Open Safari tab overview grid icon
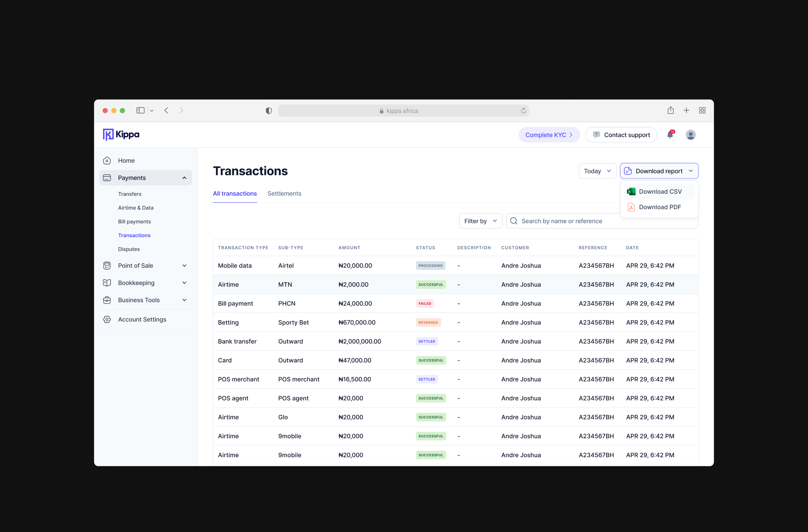808x532 pixels. [702, 110]
